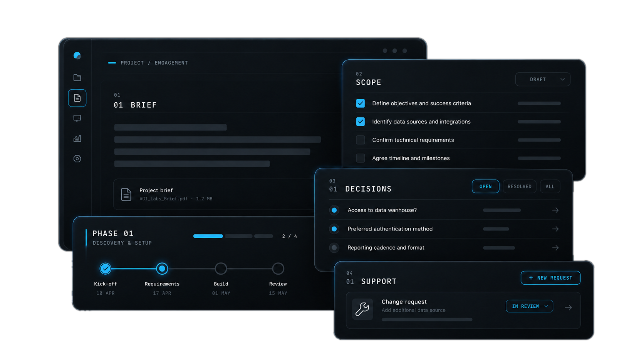Click the wrench icon on Change request
The width and height of the screenshot is (644, 362).
(x=362, y=309)
